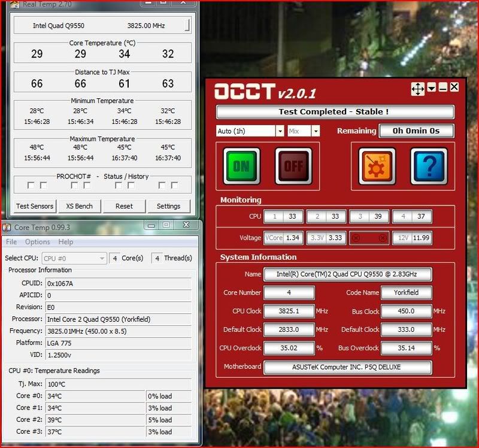Launch XS Bench in Real Temp

tap(80, 206)
